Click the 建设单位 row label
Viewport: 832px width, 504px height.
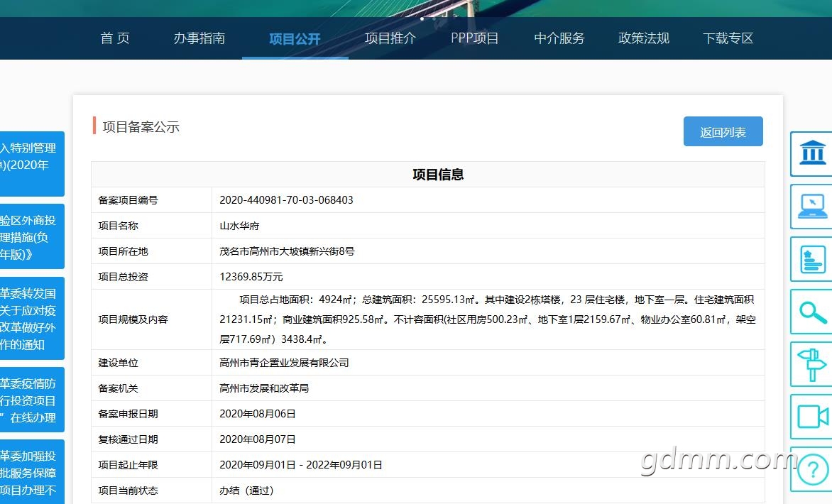coord(118,363)
